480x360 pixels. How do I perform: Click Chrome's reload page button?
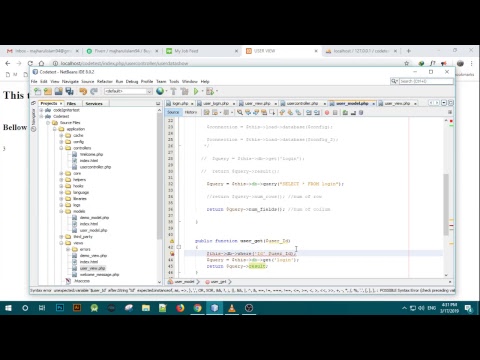click(x=30, y=63)
